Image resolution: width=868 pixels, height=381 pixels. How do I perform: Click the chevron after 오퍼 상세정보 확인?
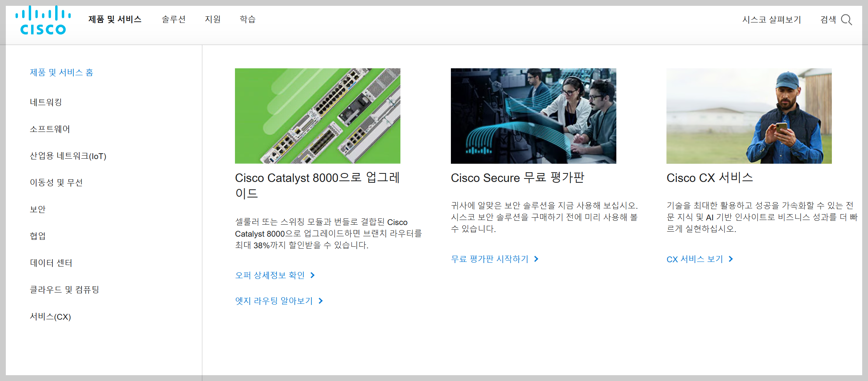coord(313,275)
